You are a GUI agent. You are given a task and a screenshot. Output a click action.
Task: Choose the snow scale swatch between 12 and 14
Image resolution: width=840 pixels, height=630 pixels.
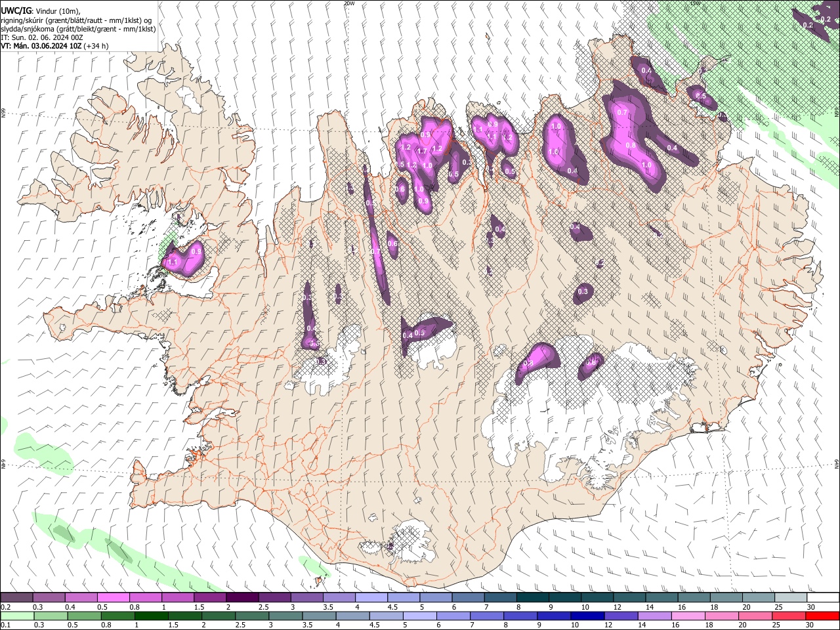(x=629, y=598)
